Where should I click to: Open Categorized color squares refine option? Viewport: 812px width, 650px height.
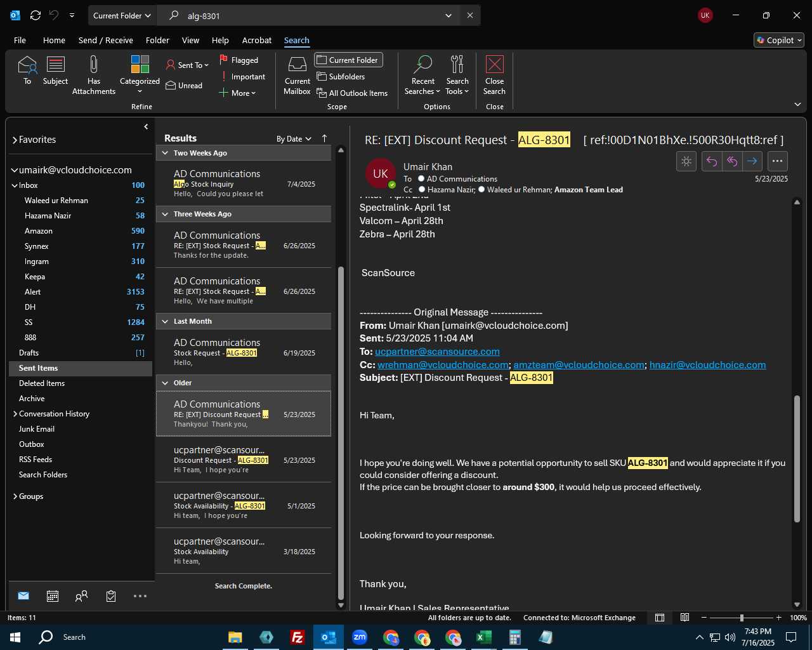(x=140, y=75)
